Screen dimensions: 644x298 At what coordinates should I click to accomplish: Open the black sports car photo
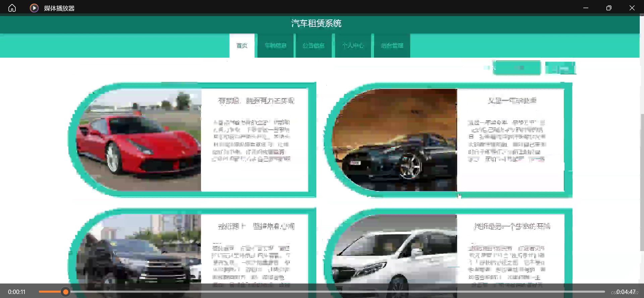coord(394,140)
